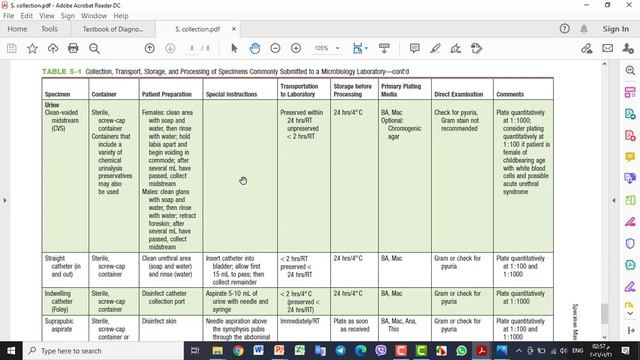Open the Sign menu
The image size is (640, 360).
tap(67, 16)
